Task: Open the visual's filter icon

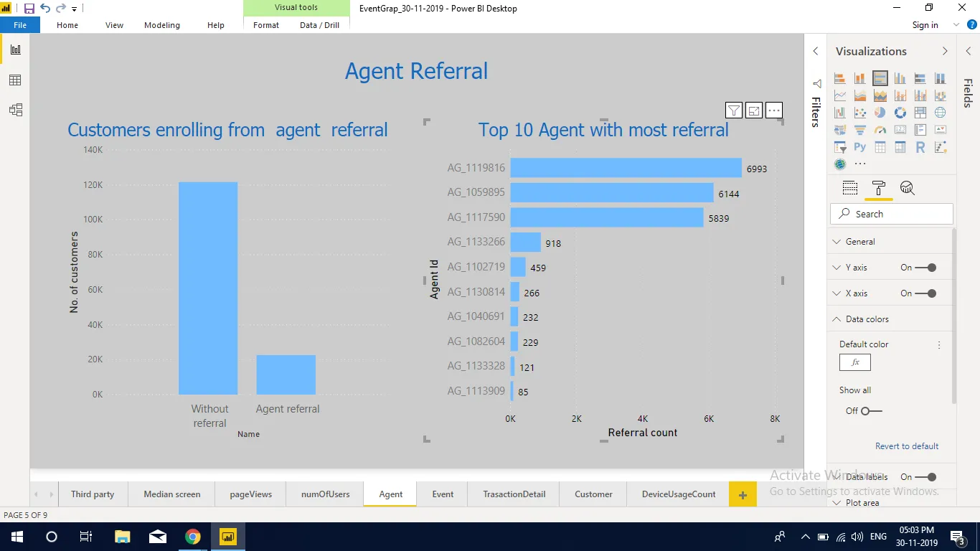Action: (x=734, y=110)
